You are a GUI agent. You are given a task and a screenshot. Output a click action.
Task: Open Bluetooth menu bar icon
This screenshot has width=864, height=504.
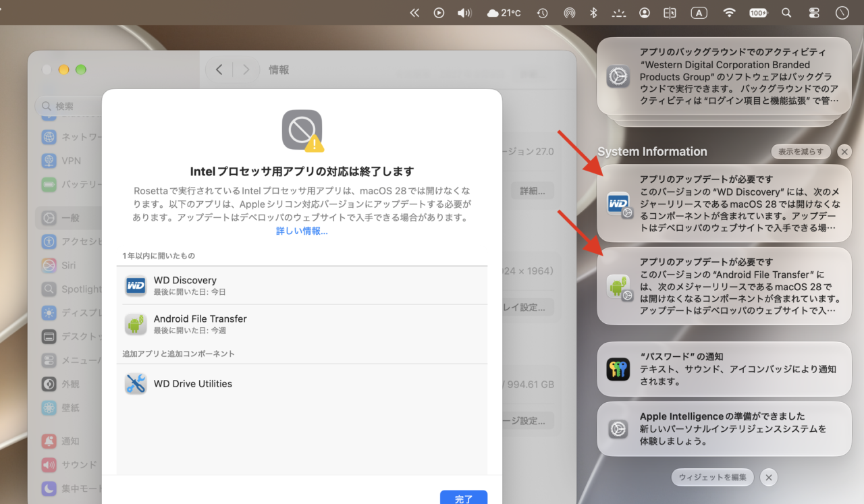point(594,12)
